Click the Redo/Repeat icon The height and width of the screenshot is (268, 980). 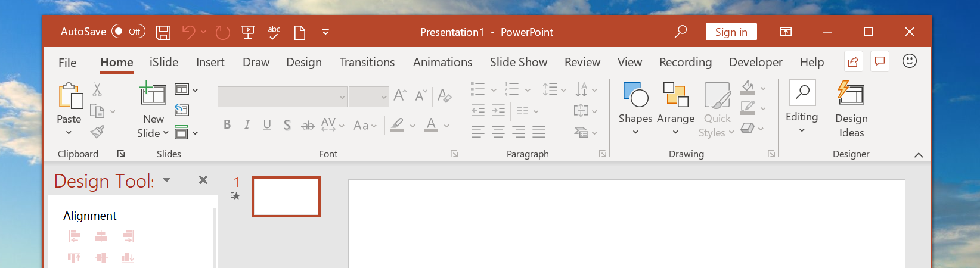pos(222,32)
